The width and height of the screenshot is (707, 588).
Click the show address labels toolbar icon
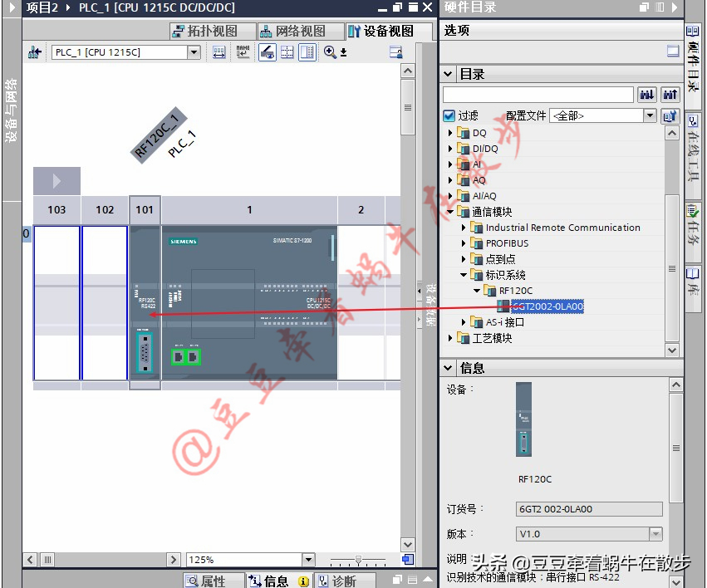[x=219, y=52]
